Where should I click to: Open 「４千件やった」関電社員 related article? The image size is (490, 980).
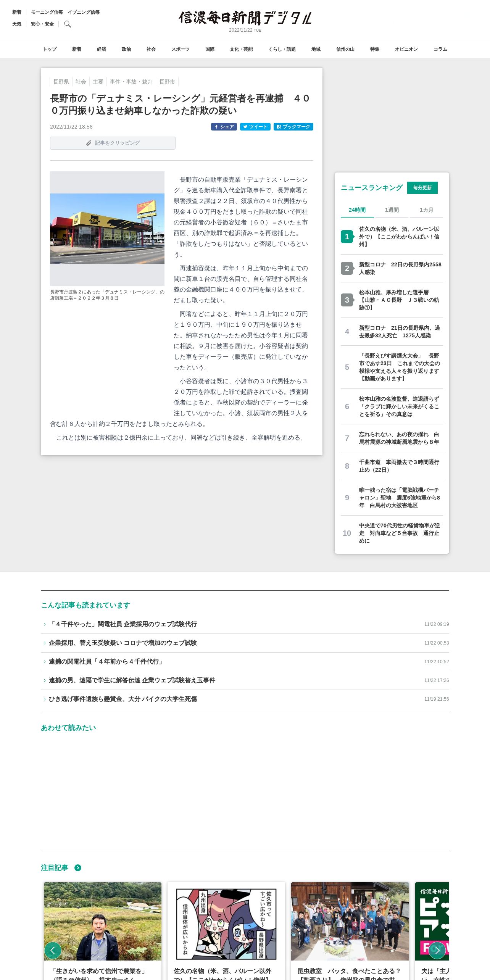[x=245, y=624]
